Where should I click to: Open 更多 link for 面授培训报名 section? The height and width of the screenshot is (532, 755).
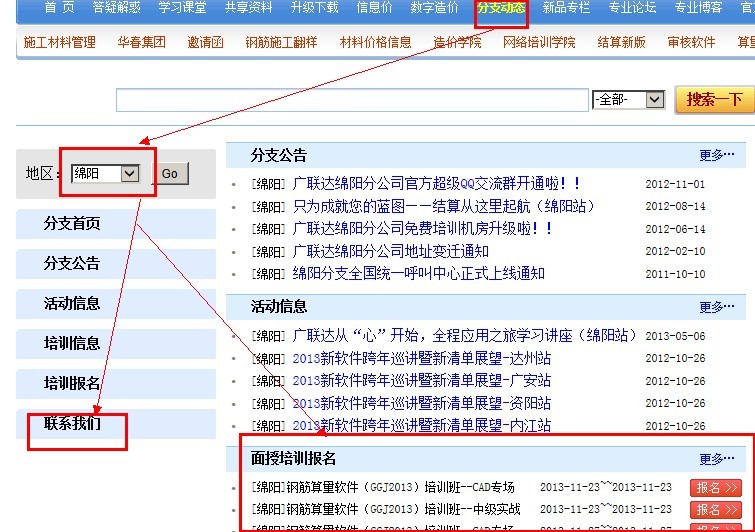pos(716,459)
